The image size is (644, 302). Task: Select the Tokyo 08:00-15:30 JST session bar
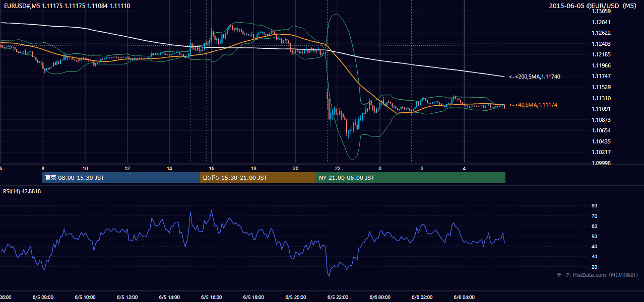click(x=121, y=178)
